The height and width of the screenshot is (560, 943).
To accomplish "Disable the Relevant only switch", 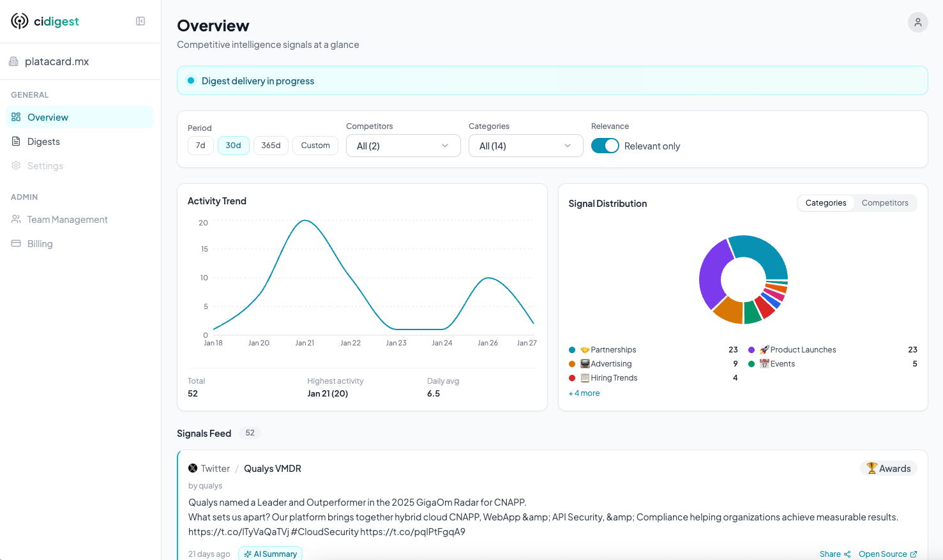I will [605, 146].
